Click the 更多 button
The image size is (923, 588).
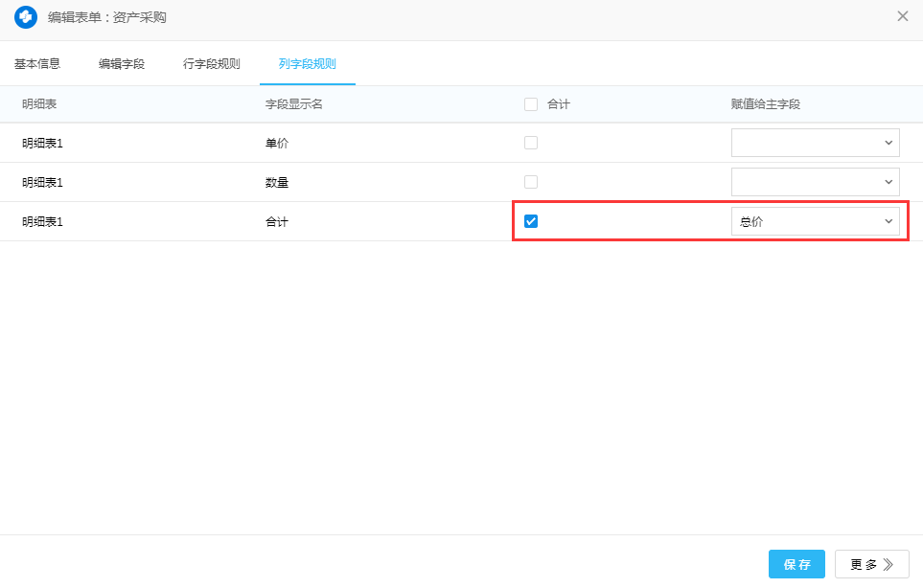click(x=871, y=564)
